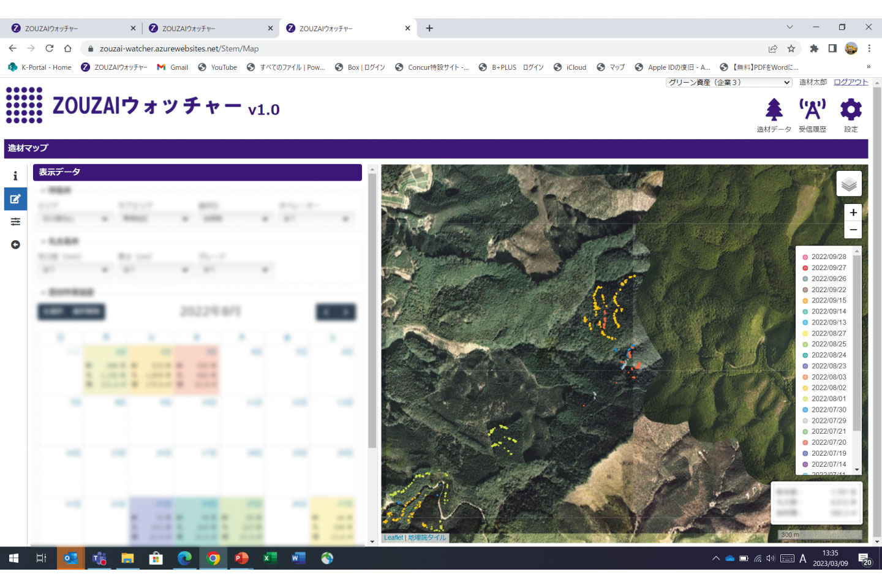Open Excel from the Windows taskbar
This screenshot has width=882, height=588.
(269, 558)
